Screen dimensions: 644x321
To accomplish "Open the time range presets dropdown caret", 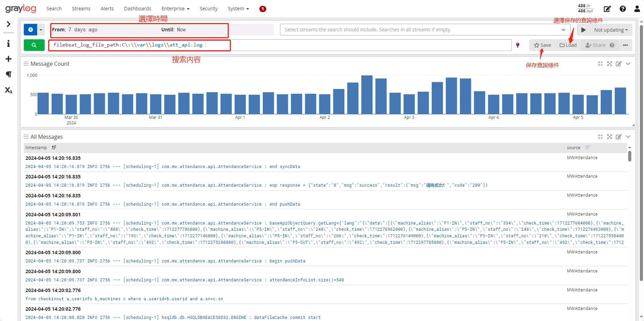I will (x=41, y=30).
